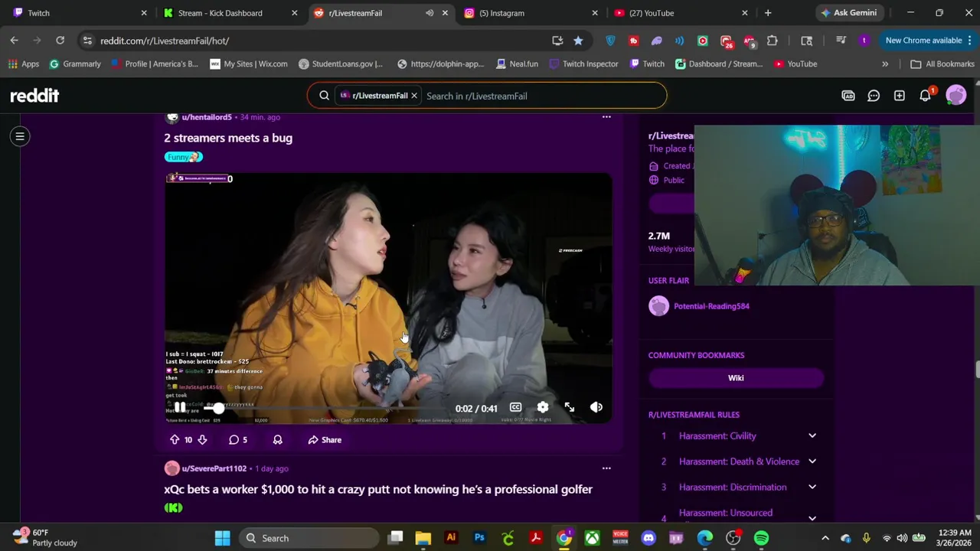Image resolution: width=980 pixels, height=551 pixels.
Task: Open the All Bookmarks folder
Action: (942, 64)
